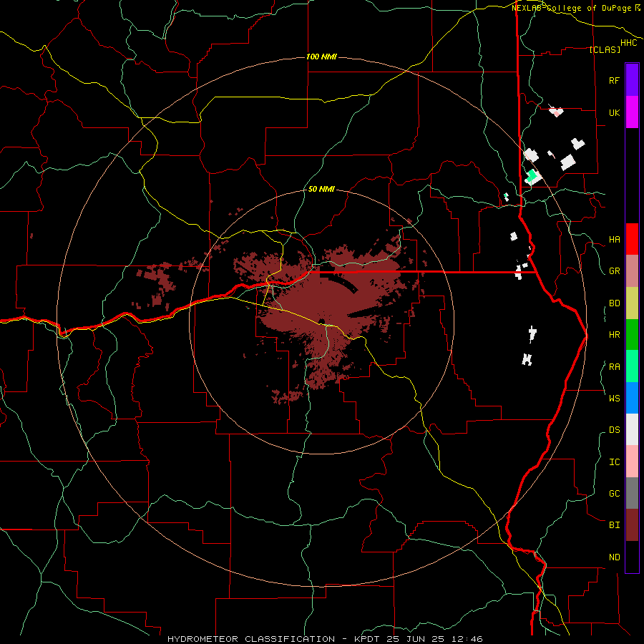Click the 50 NMI range ring label
The image size is (644, 644).
(321, 189)
